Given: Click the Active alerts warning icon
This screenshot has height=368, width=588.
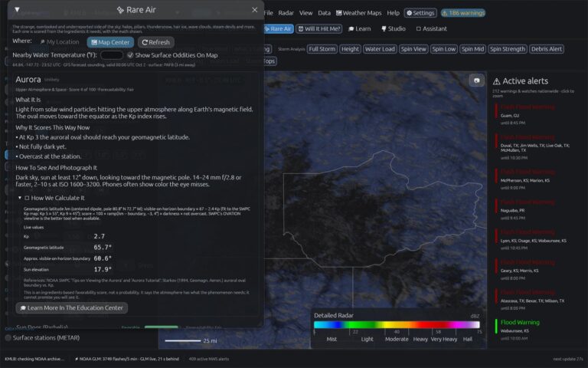Looking at the screenshot, I should pyautogui.click(x=496, y=81).
